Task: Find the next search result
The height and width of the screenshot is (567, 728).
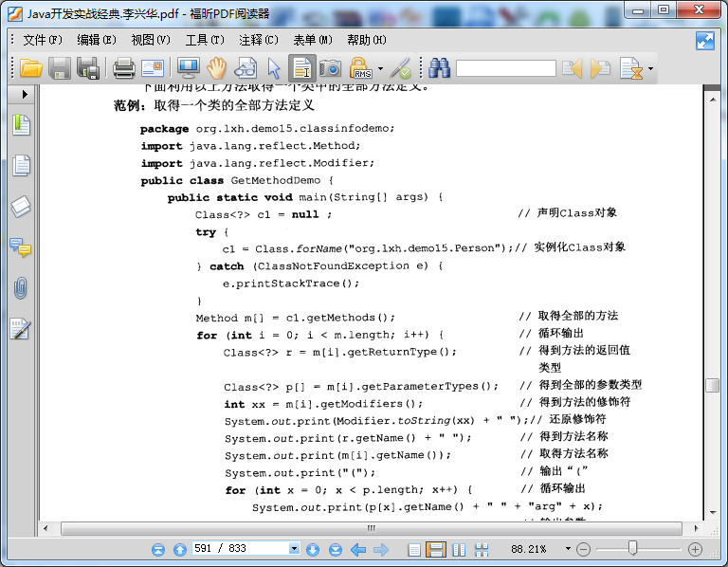Action: [x=600, y=68]
